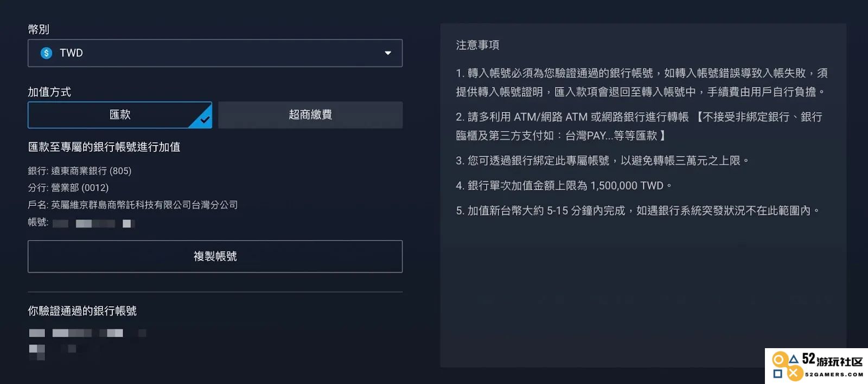Select the bank name 遠東商業銀行 (805)

pos(91,171)
